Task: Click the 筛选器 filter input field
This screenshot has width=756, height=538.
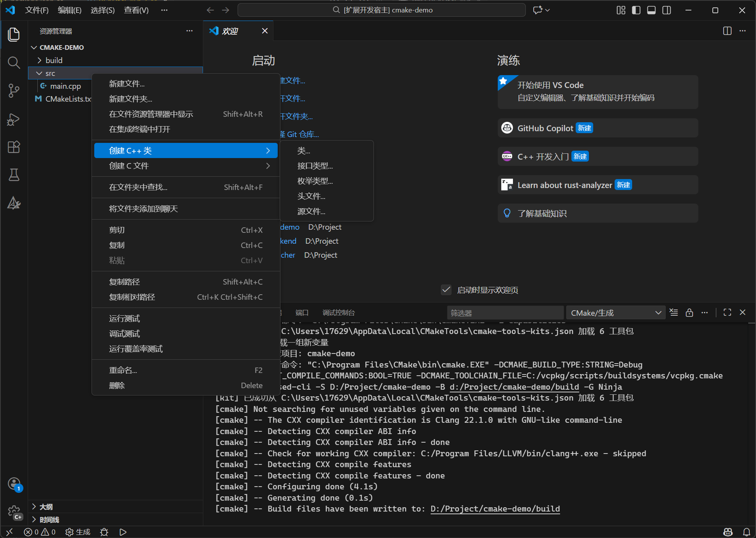Action: [x=505, y=312]
